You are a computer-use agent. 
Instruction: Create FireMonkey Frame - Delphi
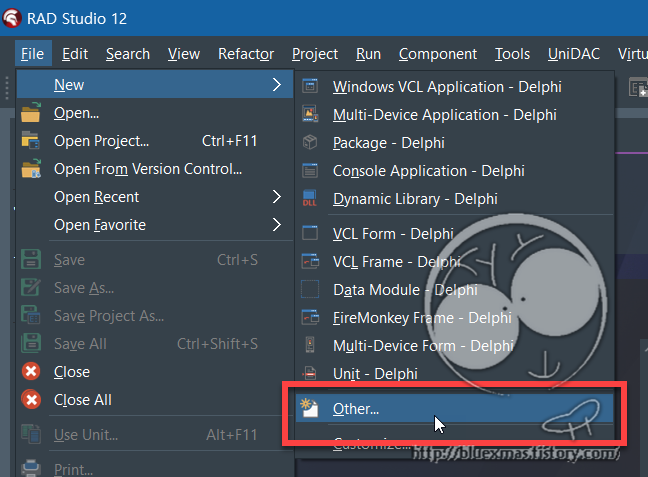[455, 317]
